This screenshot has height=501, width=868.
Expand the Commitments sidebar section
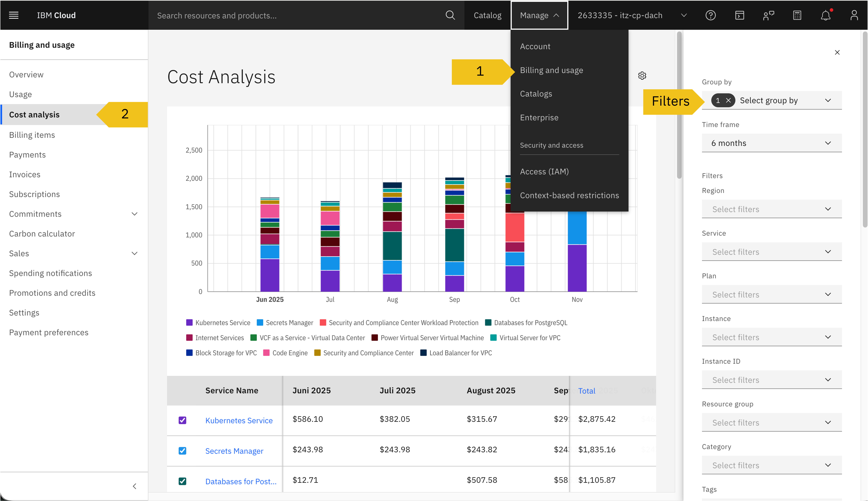[134, 214]
